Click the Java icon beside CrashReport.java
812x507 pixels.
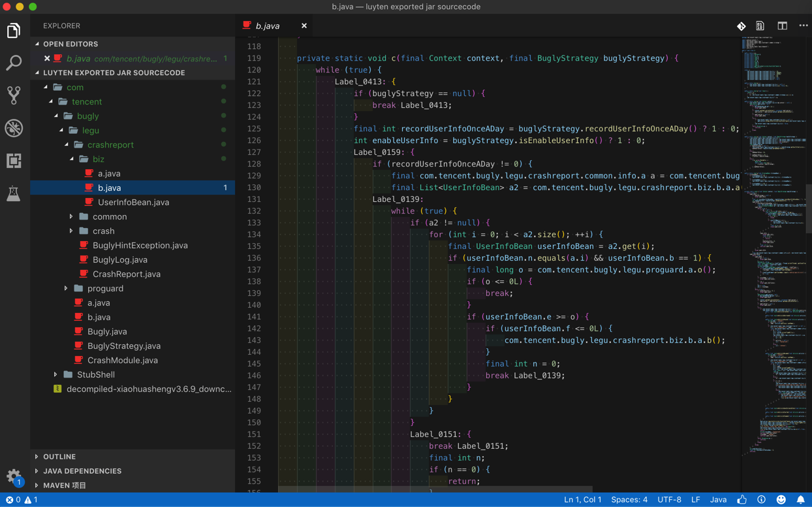click(84, 274)
